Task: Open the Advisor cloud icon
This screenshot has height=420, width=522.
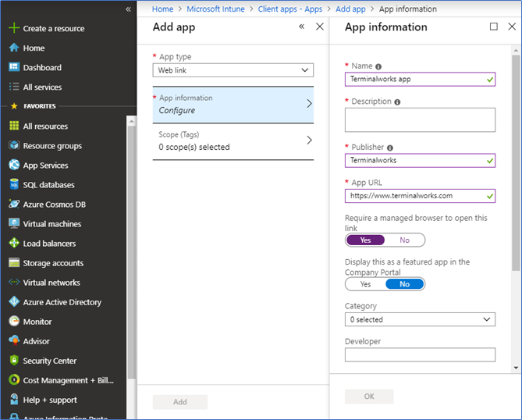Action: tap(14, 340)
